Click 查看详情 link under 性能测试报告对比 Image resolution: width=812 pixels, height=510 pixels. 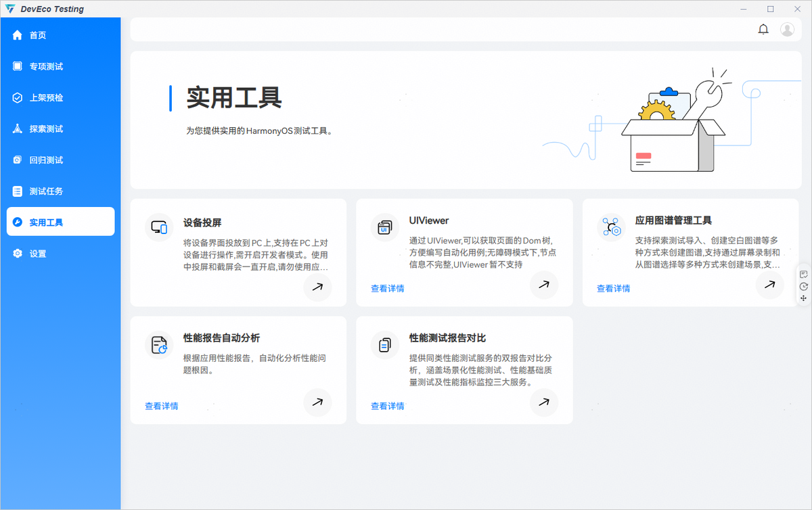point(387,406)
